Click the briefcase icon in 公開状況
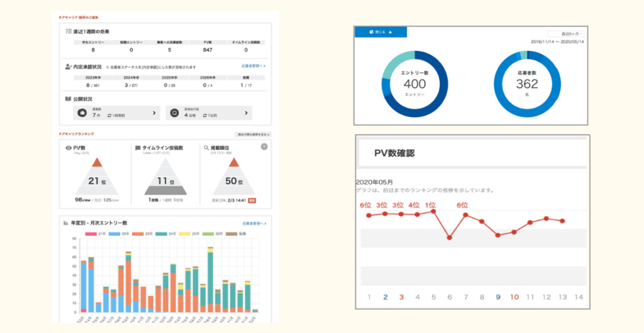 click(x=80, y=113)
